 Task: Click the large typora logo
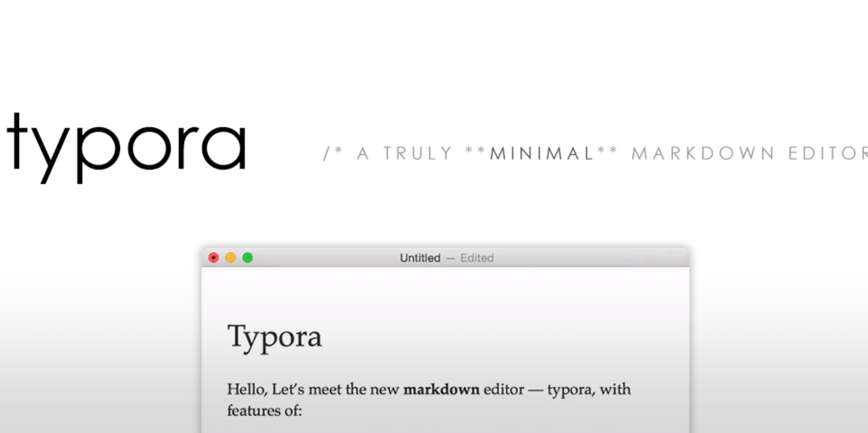point(127,147)
